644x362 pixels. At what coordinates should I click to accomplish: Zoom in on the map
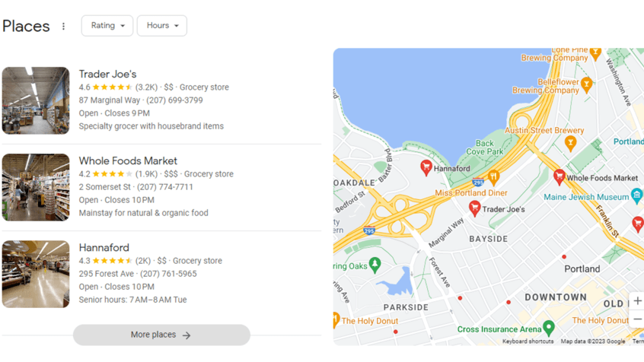637,301
